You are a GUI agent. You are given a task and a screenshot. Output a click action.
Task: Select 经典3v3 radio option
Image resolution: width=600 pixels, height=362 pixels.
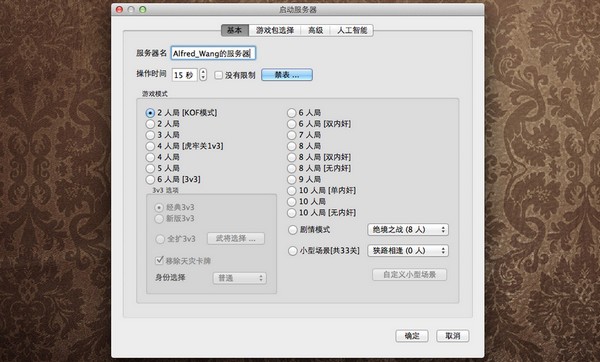point(159,207)
